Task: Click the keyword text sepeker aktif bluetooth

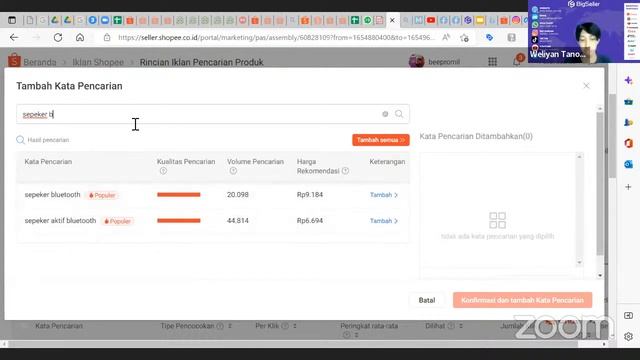Action: [60, 221]
